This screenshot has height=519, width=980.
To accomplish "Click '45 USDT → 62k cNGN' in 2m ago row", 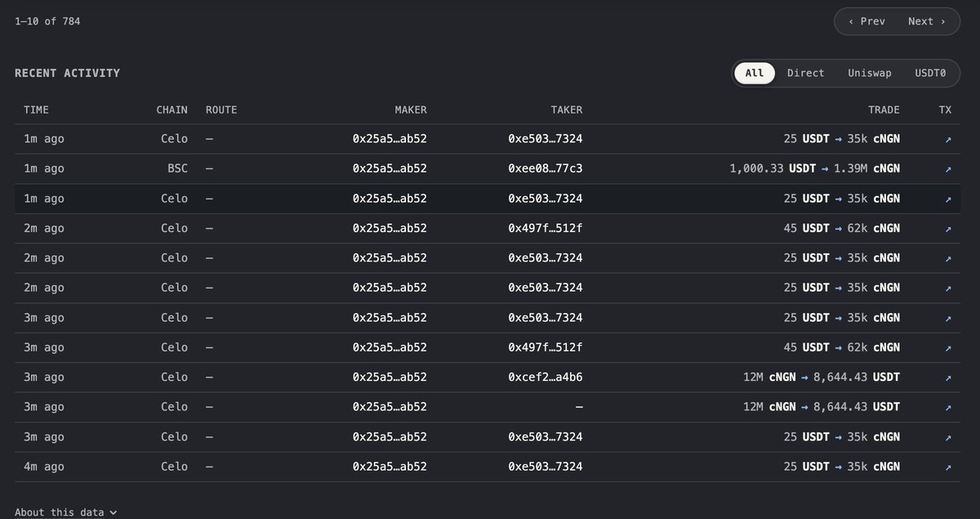I will (842, 229).
